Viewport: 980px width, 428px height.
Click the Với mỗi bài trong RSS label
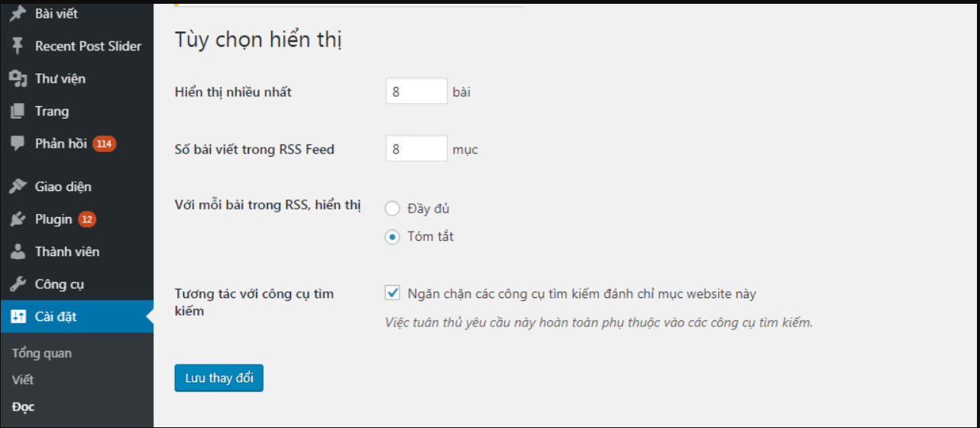(x=267, y=206)
